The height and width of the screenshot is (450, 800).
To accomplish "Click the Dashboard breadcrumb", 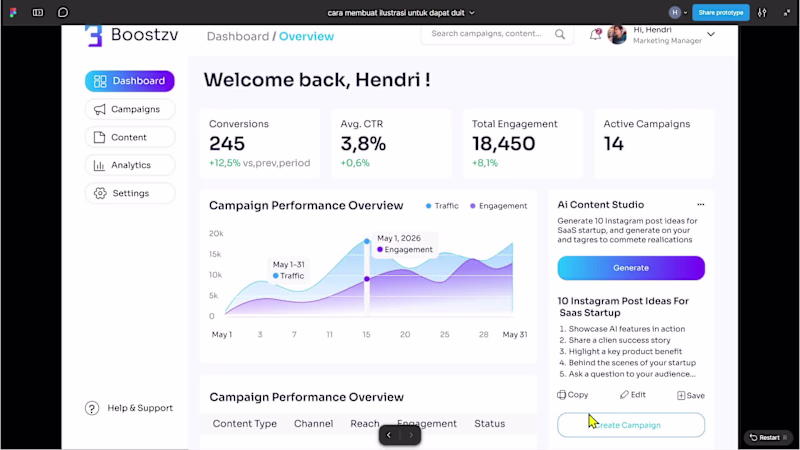I will click(x=238, y=36).
